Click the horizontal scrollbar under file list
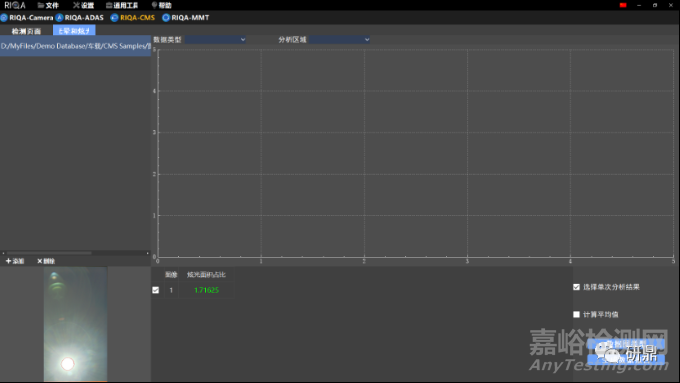The width and height of the screenshot is (680, 383). point(49,253)
